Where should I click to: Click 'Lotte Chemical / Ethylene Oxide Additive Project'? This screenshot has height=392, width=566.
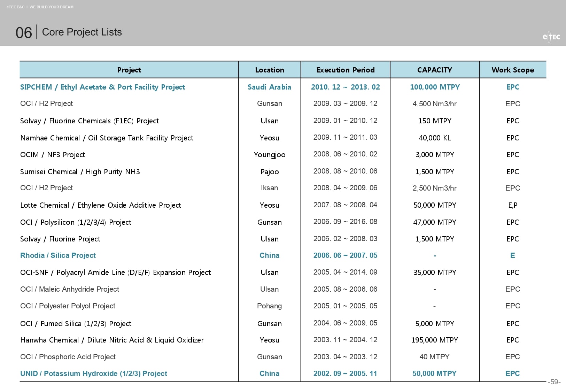click(x=101, y=205)
